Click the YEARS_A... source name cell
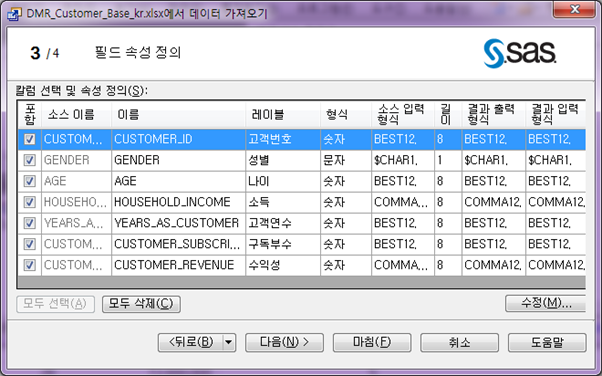The height and width of the screenshot is (376, 602). 76,223
